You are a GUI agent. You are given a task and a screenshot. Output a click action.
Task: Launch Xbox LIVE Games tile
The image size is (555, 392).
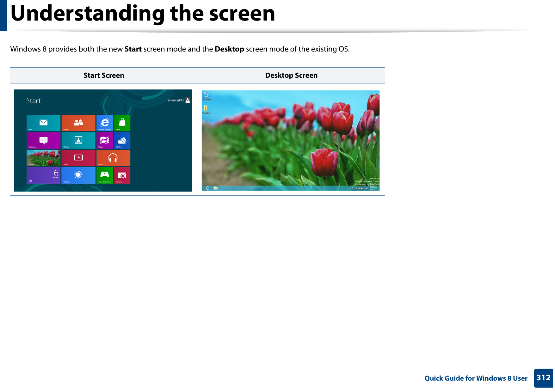pyautogui.click(x=105, y=175)
